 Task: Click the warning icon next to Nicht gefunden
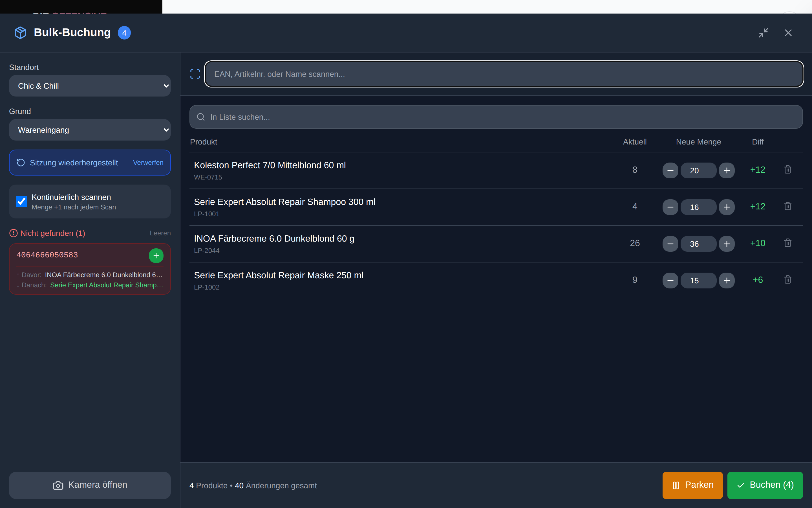coord(14,233)
